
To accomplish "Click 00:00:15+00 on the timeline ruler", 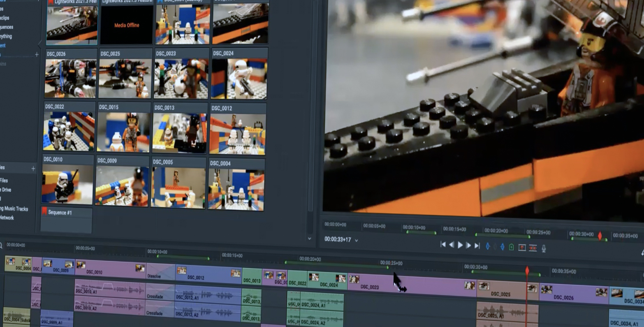I will click(x=232, y=255).
